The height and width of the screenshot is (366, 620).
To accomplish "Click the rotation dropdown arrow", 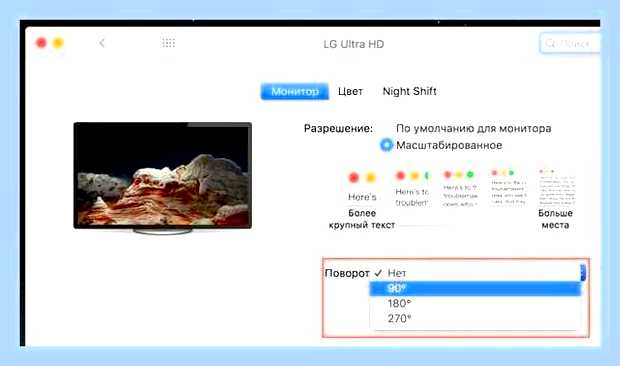I will coord(583,273).
